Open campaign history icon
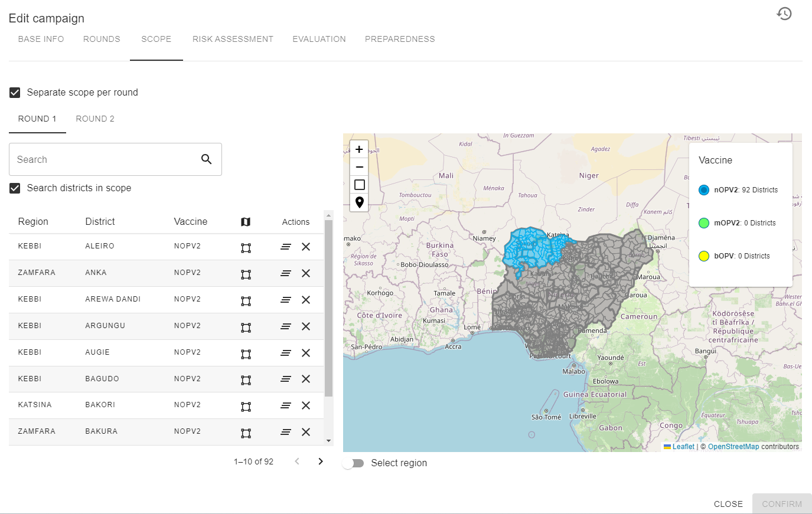Viewport: 812px width, 514px height. point(784,14)
